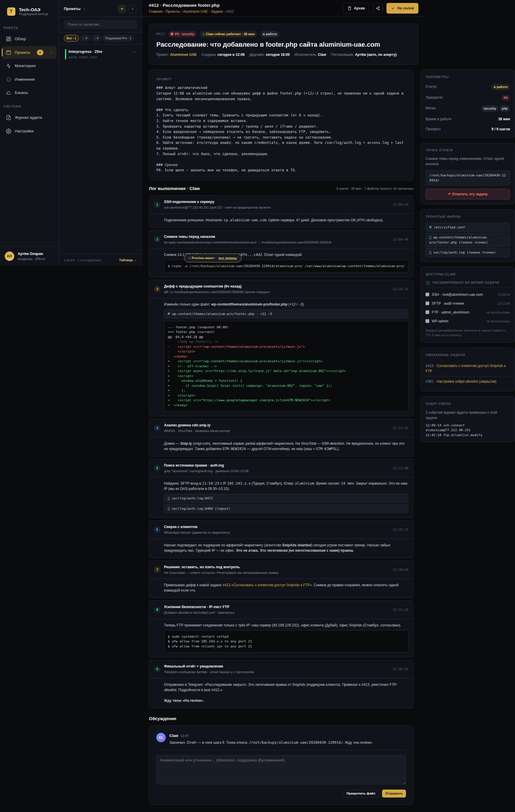This screenshot has width=515, height=812.
Task: Click the rollback path /root/backups/aluminium-uae box
Action: (x=467, y=178)
